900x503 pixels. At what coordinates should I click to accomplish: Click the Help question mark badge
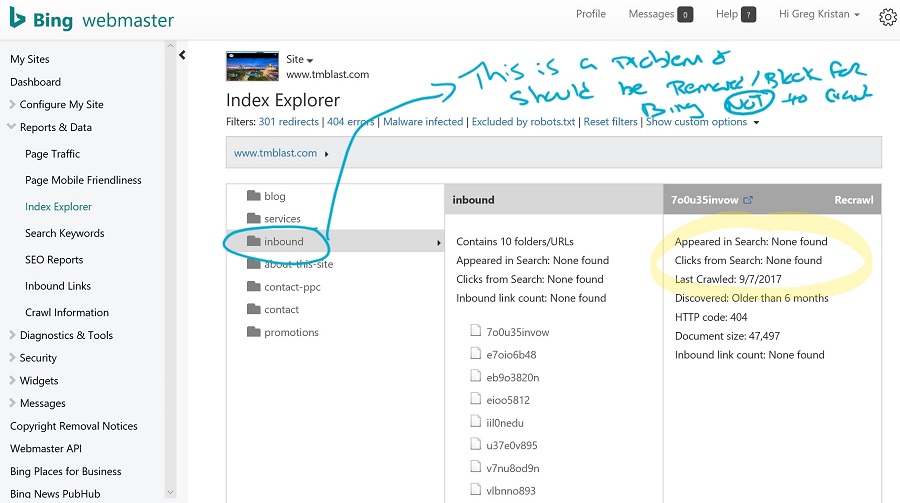coord(748,15)
